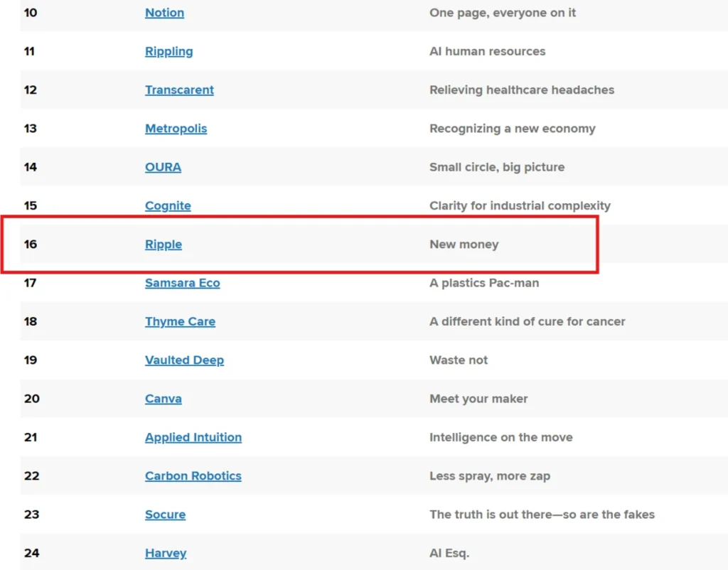This screenshot has width=728, height=570.
Task: Click the OURA link
Action: 163,166
